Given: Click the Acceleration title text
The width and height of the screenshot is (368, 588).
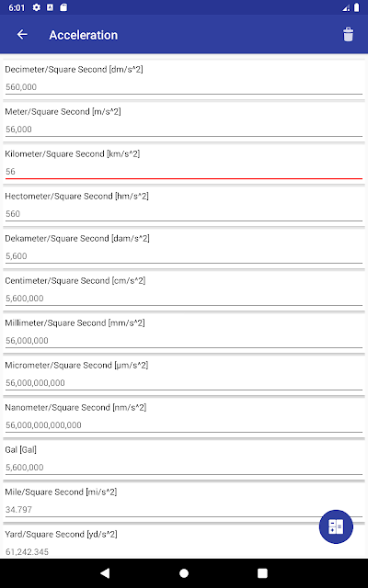Looking at the screenshot, I should 84,35.
